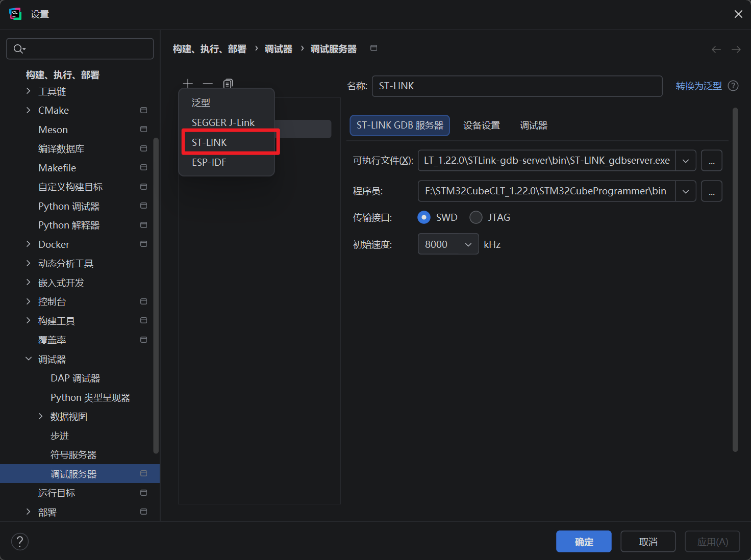Click the project icon on the 覆盖率 row

click(x=143, y=340)
